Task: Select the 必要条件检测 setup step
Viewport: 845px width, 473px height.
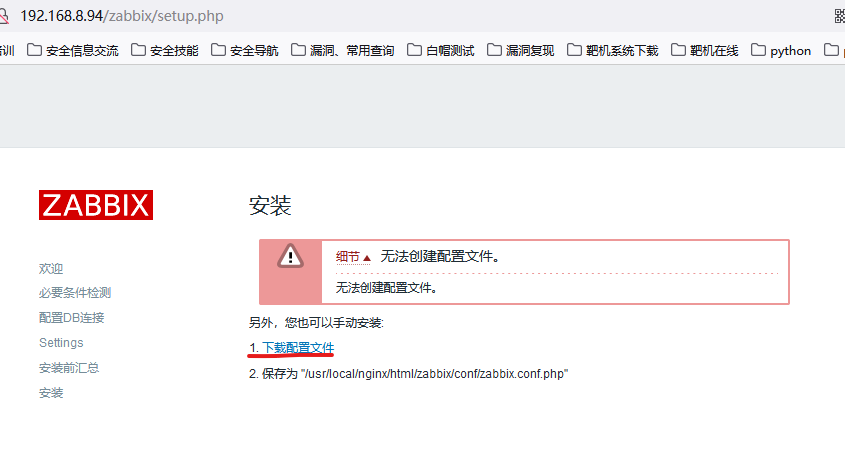Action: tap(75, 293)
